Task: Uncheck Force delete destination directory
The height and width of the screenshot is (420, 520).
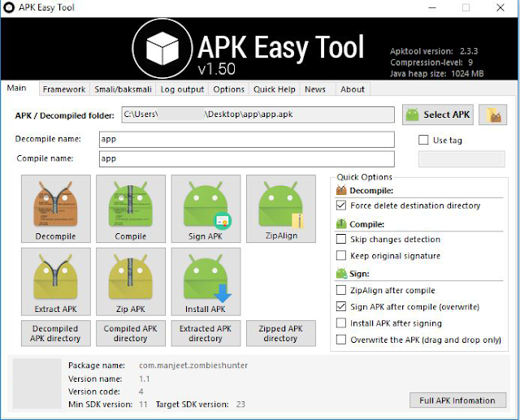Action: click(x=341, y=206)
